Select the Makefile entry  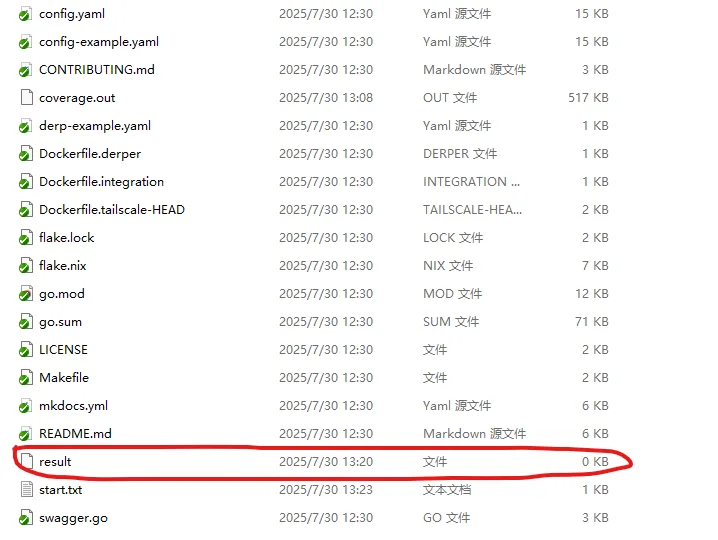tap(63, 378)
